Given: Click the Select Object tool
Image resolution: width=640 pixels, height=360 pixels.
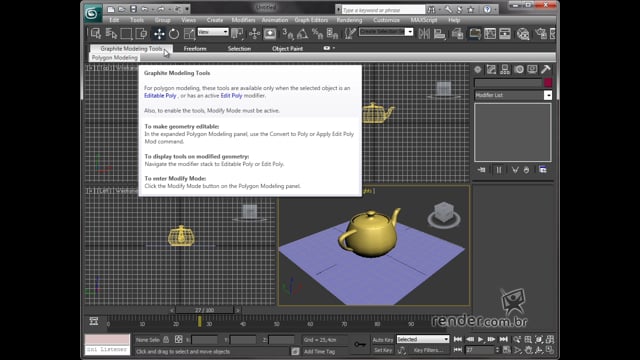Looking at the screenshot, I should click(96, 33).
